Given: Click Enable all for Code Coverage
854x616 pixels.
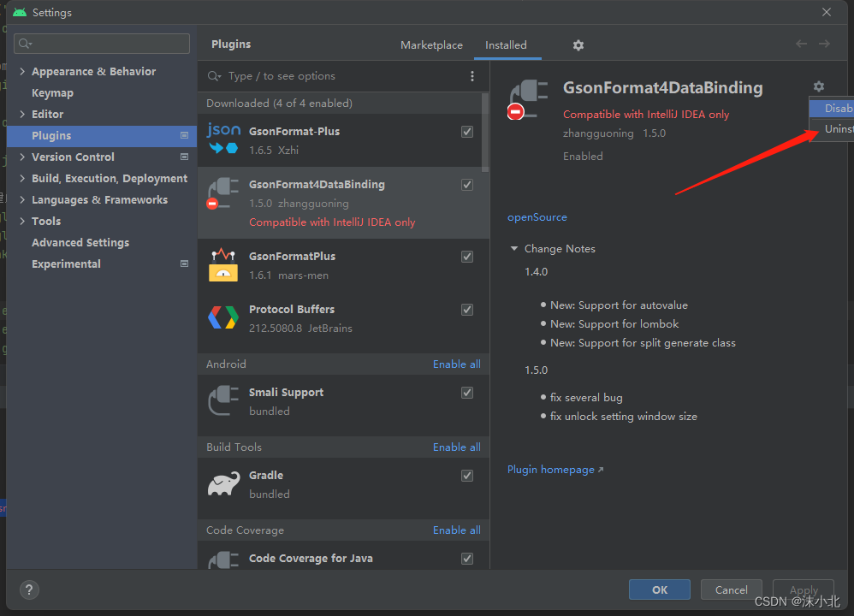Looking at the screenshot, I should click(456, 530).
